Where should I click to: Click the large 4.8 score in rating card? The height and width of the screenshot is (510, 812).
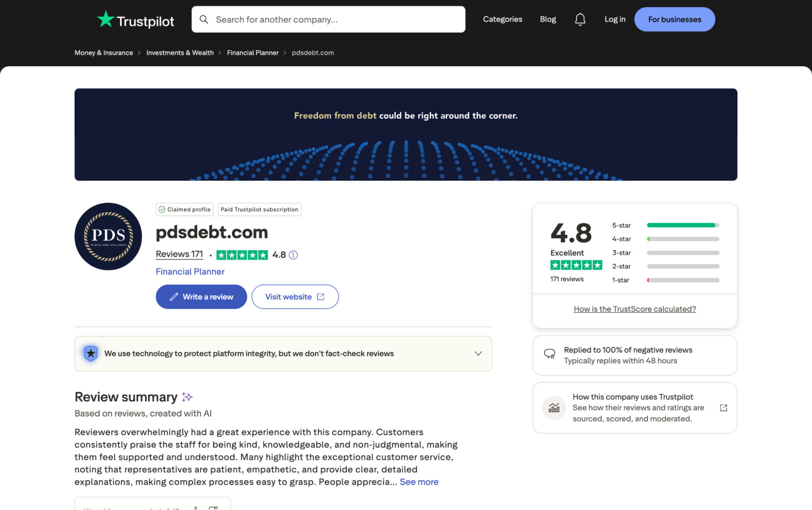pos(571,233)
